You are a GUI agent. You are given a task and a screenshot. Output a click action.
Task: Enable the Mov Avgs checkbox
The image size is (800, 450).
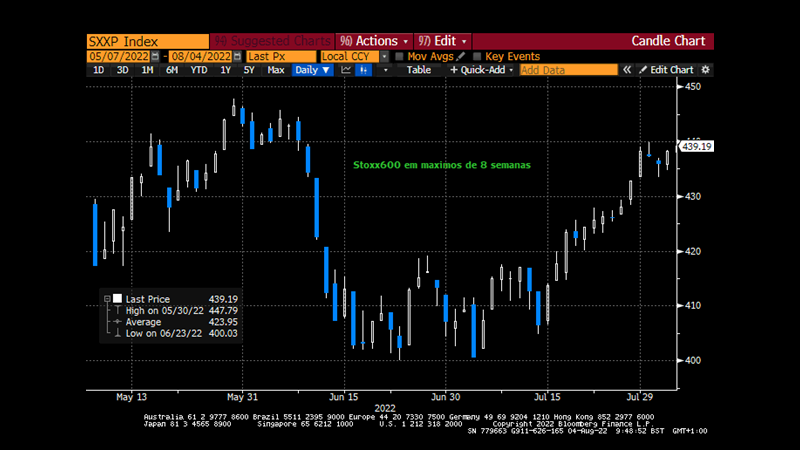(x=400, y=57)
